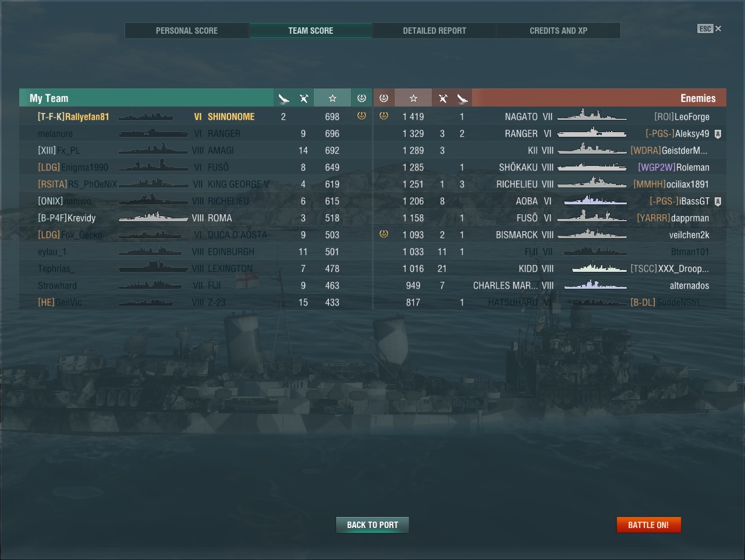Click the Back to Port button
This screenshot has height=560, width=745.
pos(372,524)
